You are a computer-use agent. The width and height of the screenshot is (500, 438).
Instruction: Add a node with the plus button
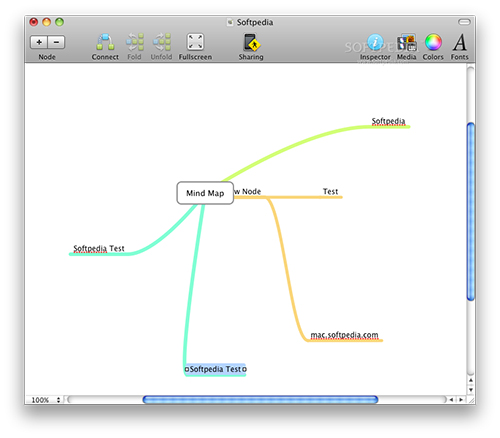39,42
